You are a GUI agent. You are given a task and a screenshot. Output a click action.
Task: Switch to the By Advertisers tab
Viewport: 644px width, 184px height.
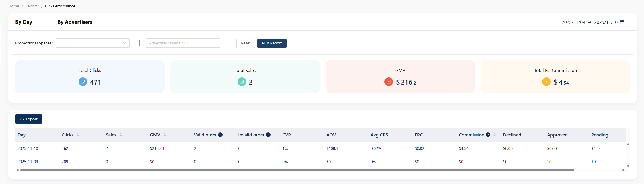[x=75, y=22]
